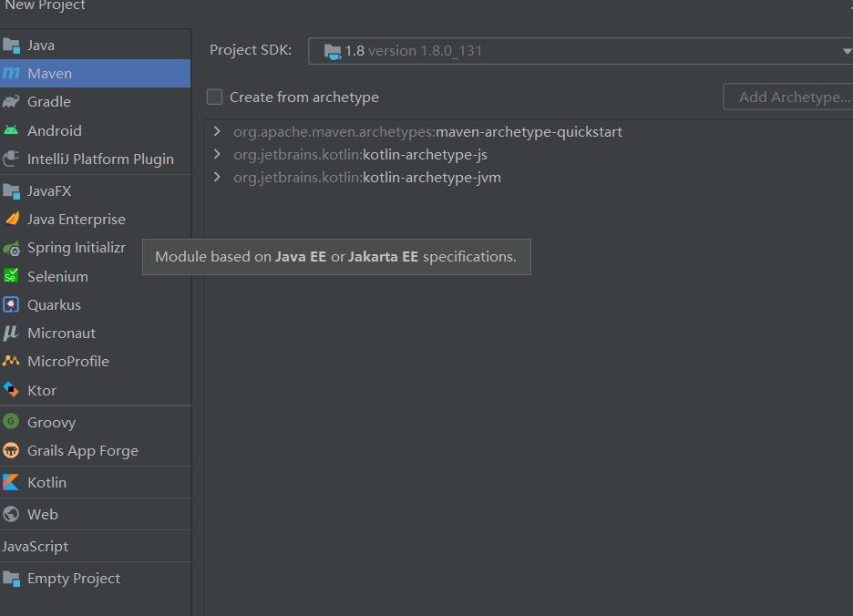
Task: Select the Grails App Forge icon
Action: click(x=11, y=450)
